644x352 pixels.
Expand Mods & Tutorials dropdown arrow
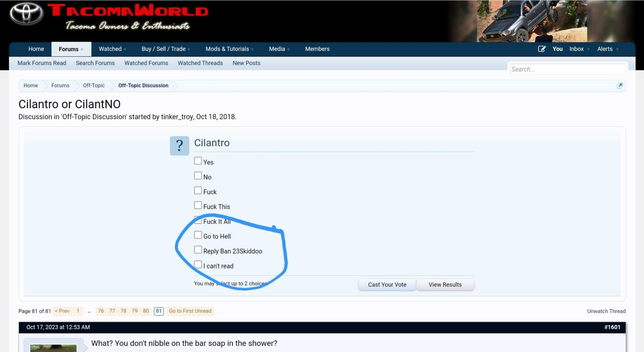coord(253,50)
